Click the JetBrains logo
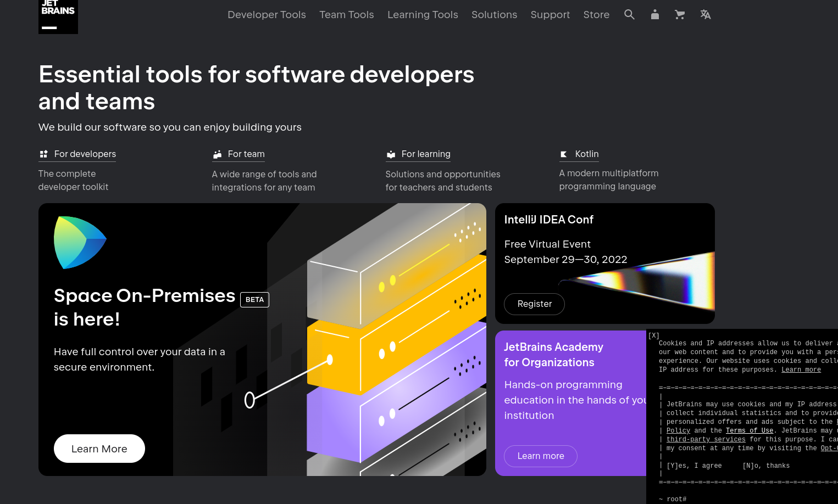 58,17
